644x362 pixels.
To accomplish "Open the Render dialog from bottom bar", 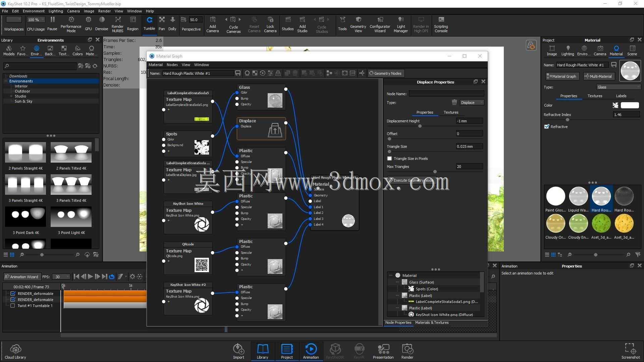I will coord(407,351).
